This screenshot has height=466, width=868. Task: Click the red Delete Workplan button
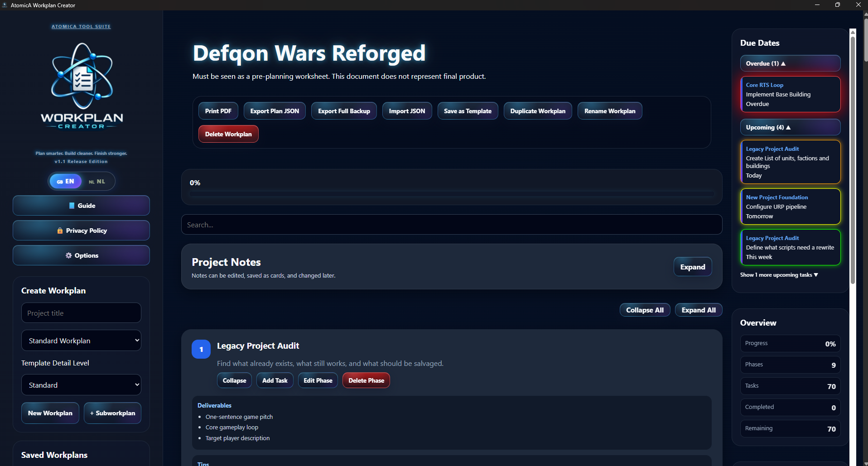point(228,134)
